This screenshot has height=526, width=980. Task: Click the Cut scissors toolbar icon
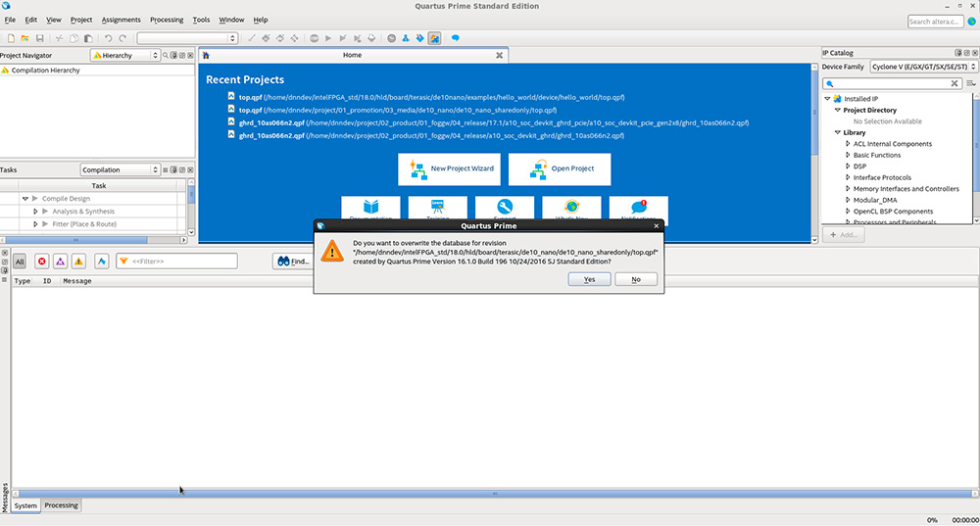(60, 38)
